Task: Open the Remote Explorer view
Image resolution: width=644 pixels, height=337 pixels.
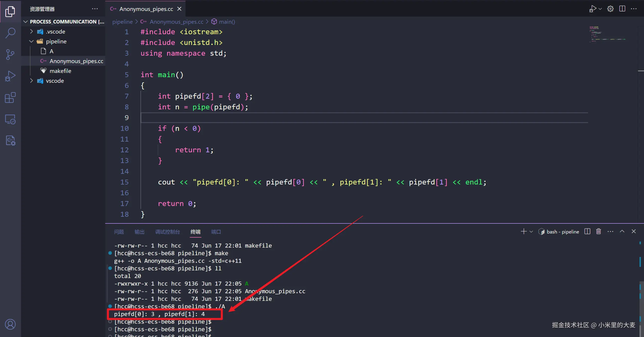Action: tap(10, 119)
